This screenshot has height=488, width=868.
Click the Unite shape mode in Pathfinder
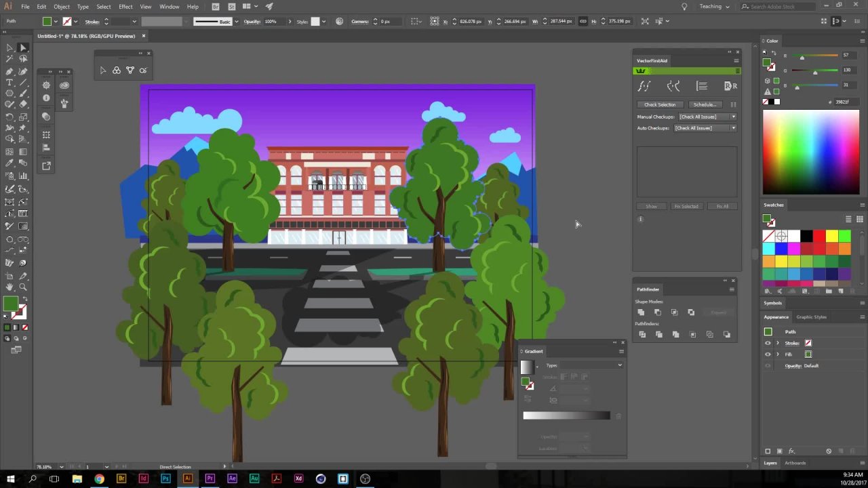641,312
